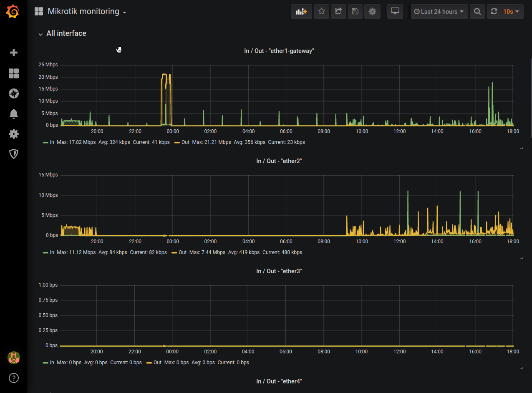Open the Configuration gear in sidebar
The height and width of the screenshot is (393, 532).
(x=14, y=134)
